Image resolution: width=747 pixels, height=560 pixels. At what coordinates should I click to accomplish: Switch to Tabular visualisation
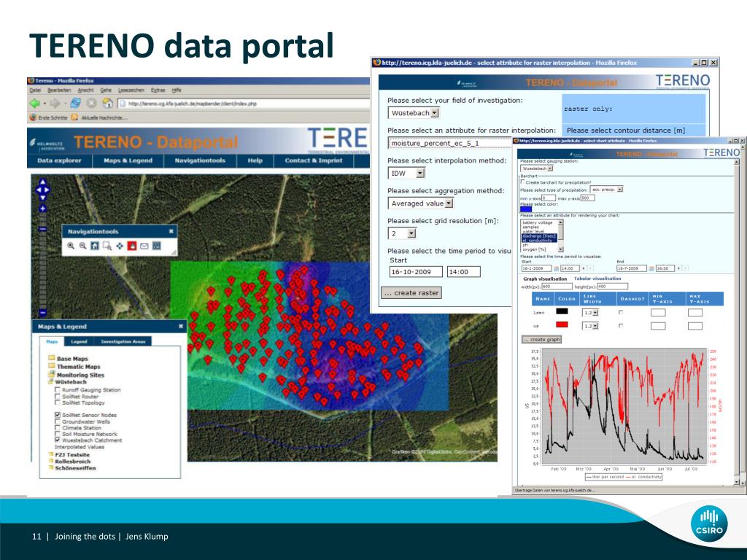point(597,279)
